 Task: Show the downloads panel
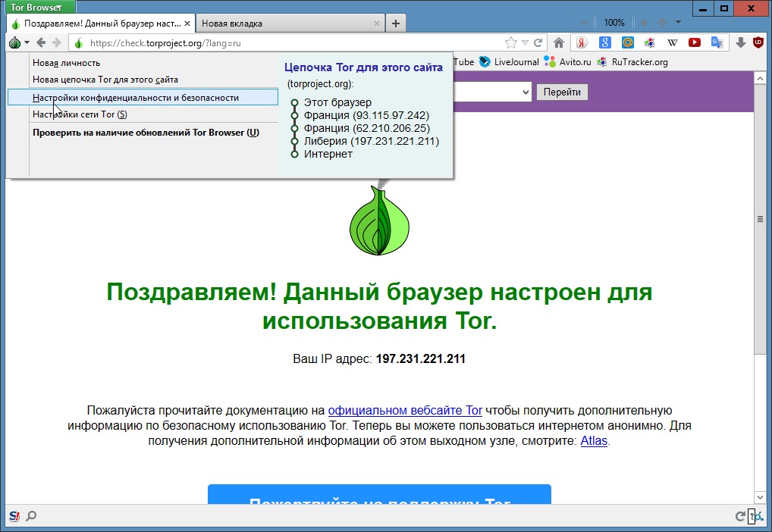click(x=740, y=42)
